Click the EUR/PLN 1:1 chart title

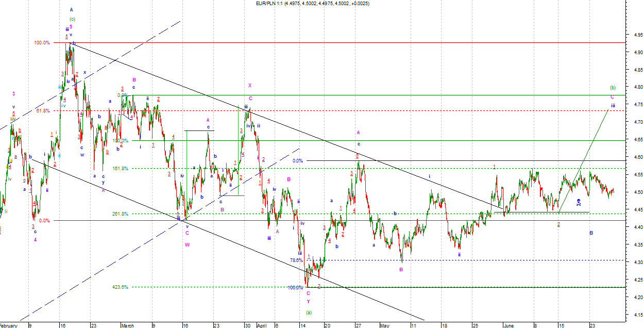(x=312, y=4)
